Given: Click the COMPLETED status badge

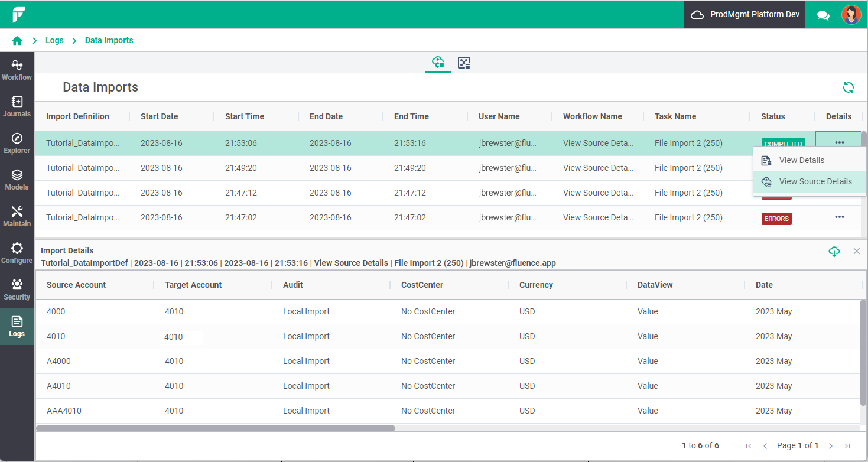Looking at the screenshot, I should [783, 144].
